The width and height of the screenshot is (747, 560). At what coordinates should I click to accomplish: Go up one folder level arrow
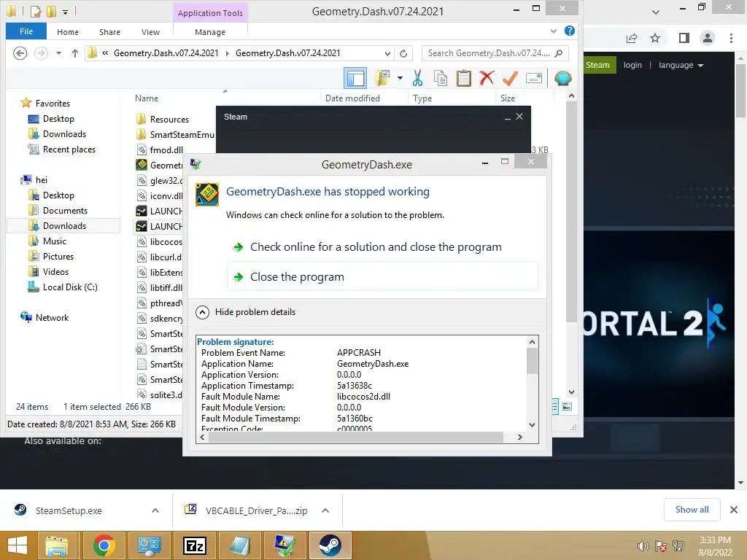coord(75,52)
